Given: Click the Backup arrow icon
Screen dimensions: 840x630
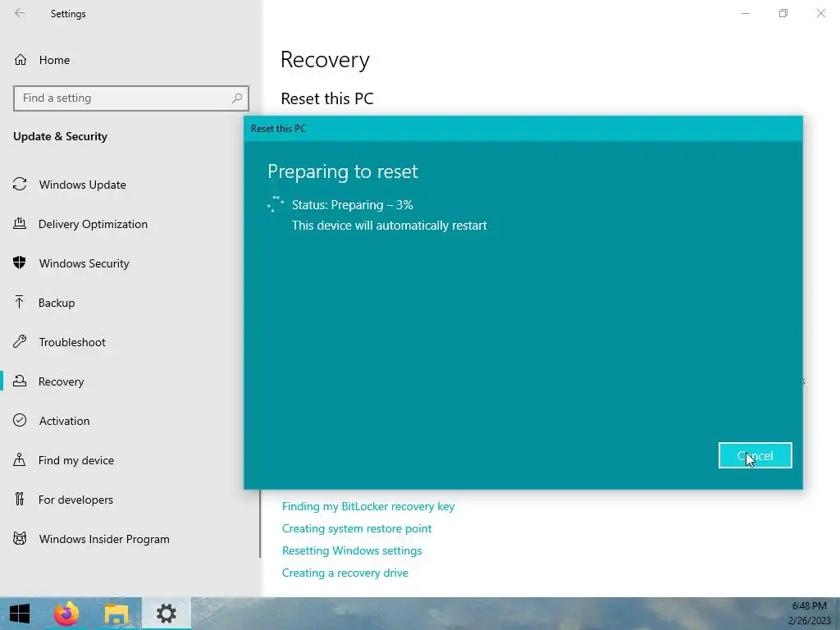Looking at the screenshot, I should pos(20,303).
